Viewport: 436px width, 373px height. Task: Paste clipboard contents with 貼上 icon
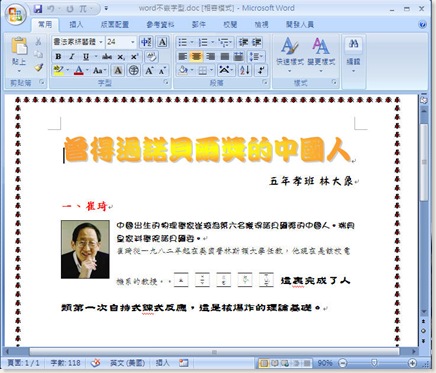click(x=19, y=46)
